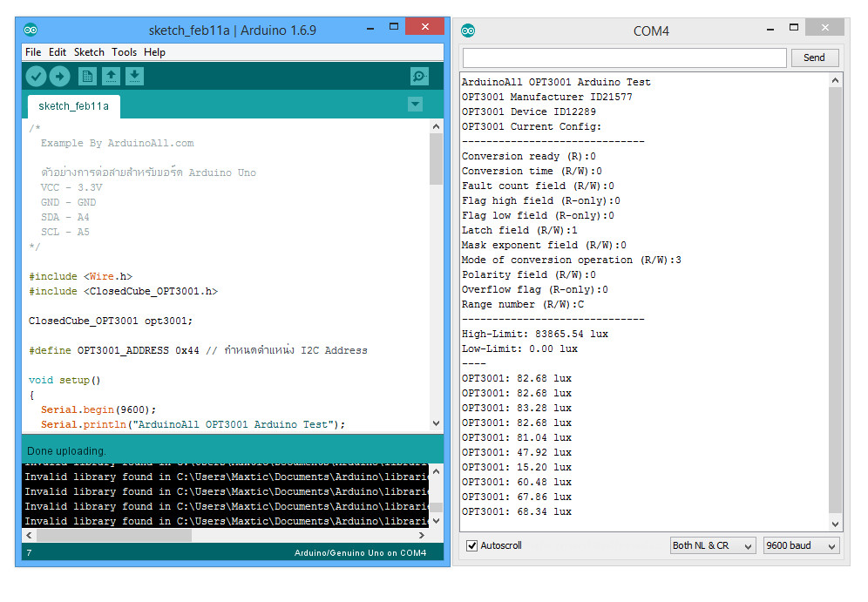The height and width of the screenshot is (602, 868).
Task: Click the Verify checkmark button
Action: [36, 77]
